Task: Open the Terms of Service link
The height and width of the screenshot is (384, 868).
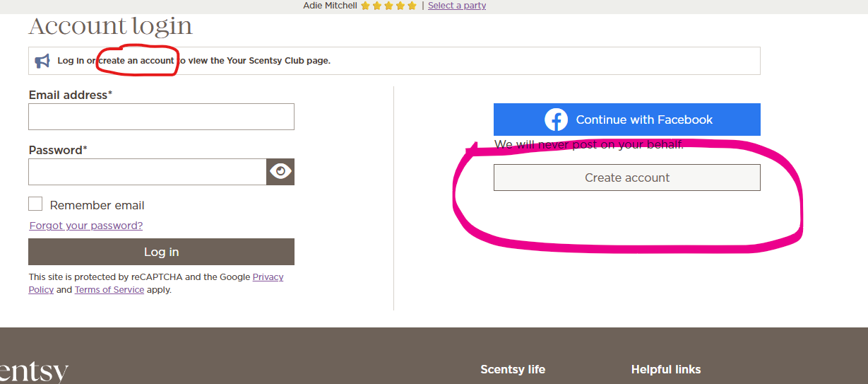Action: 109,290
